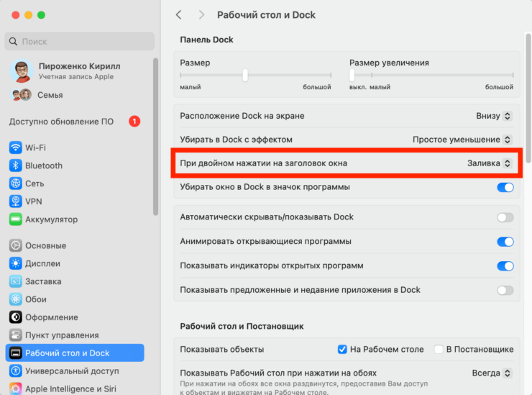Check the В Постановщике checkbox
The height and width of the screenshot is (395, 532).
pyautogui.click(x=439, y=350)
